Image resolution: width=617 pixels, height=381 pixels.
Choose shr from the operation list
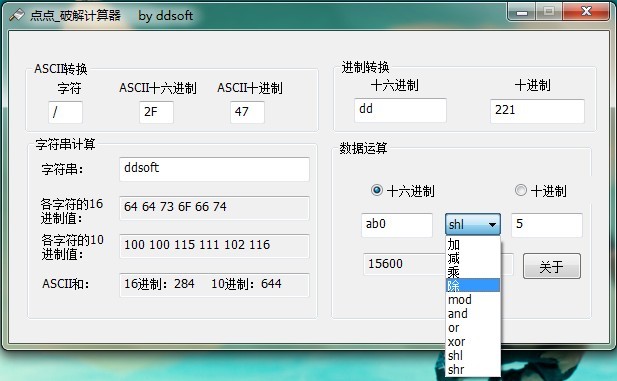click(x=473, y=370)
